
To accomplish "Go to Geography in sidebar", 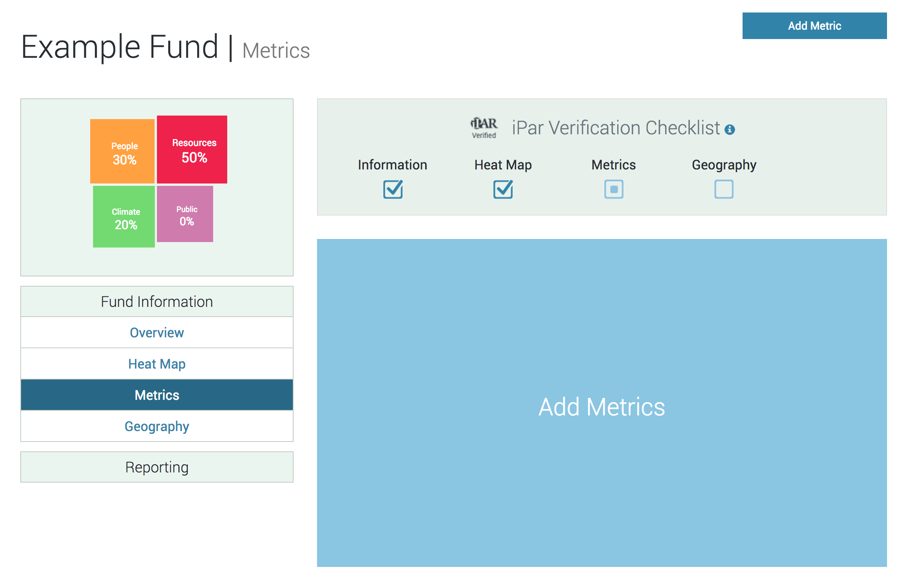I will (157, 426).
